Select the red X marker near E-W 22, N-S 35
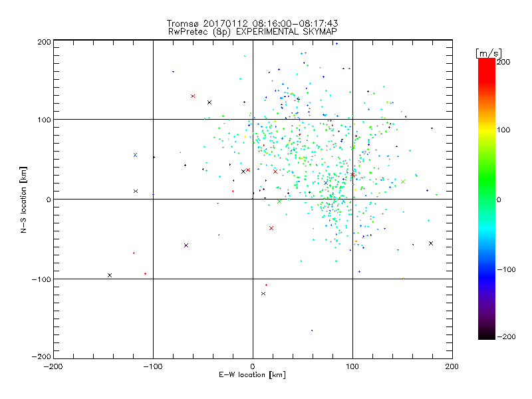Image resolution: width=532 pixels, height=399 pixels. point(275,172)
